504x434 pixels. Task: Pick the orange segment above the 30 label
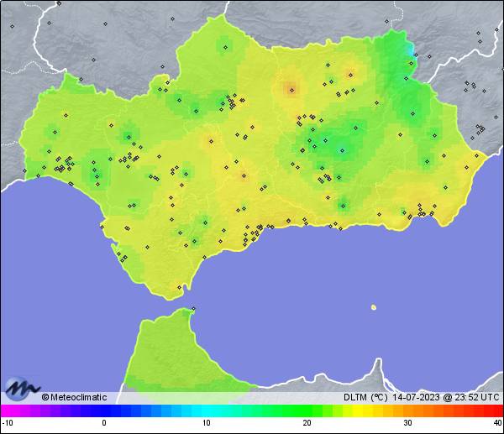click(x=407, y=410)
